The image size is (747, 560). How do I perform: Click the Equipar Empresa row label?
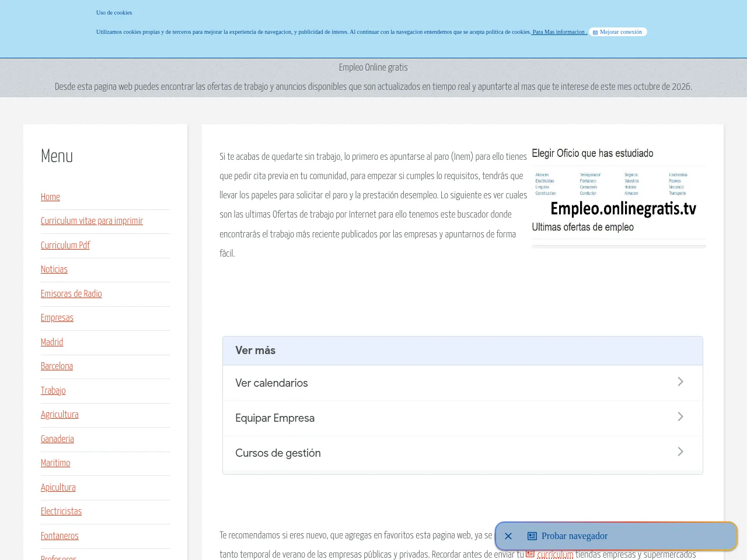coord(275,418)
